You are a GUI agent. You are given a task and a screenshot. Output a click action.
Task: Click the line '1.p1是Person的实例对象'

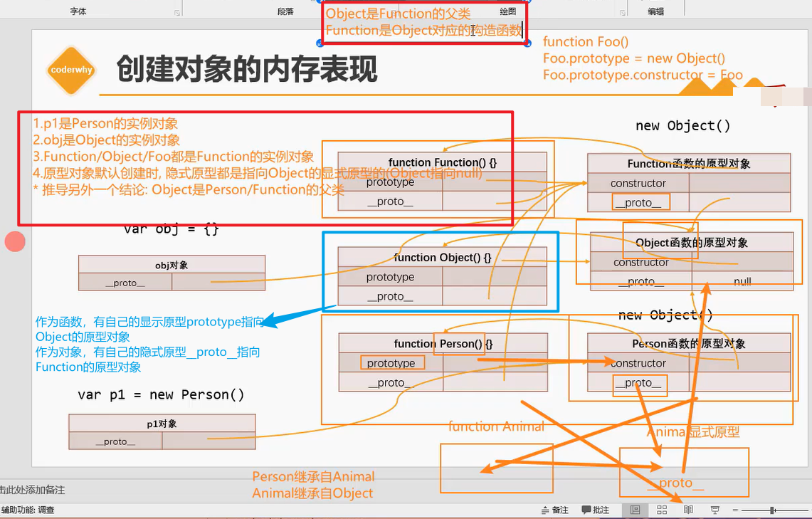point(105,123)
